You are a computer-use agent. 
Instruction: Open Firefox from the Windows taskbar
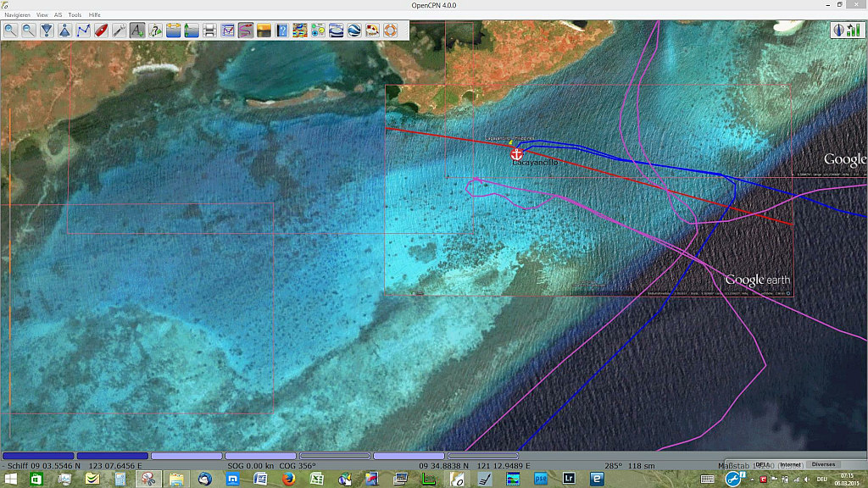coord(287,480)
